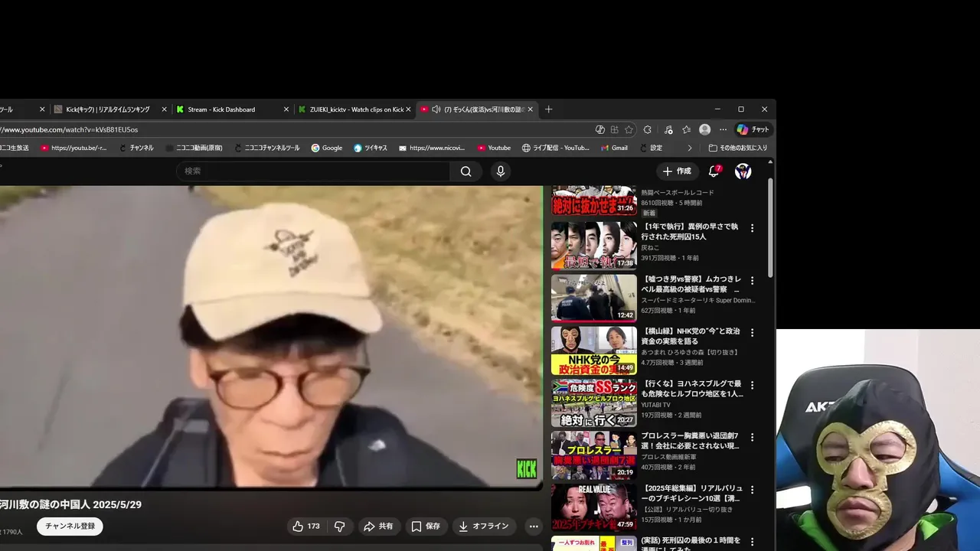Open ライブ配信 - YouTube bookmark
This screenshot has height=551, width=980.
click(556, 148)
